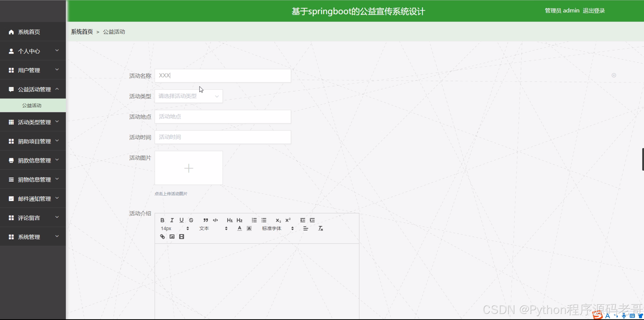Image resolution: width=644 pixels, height=320 pixels.
Task: Open the text color picker
Action: [239, 228]
